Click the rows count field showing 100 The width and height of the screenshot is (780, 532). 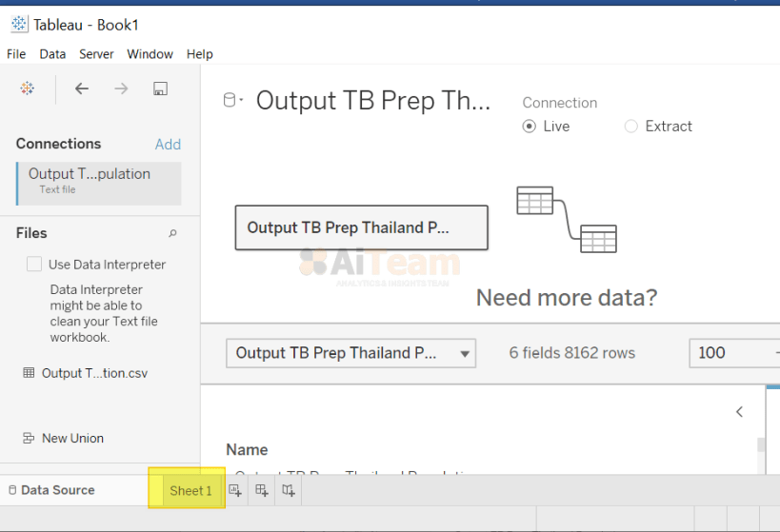tap(734, 353)
